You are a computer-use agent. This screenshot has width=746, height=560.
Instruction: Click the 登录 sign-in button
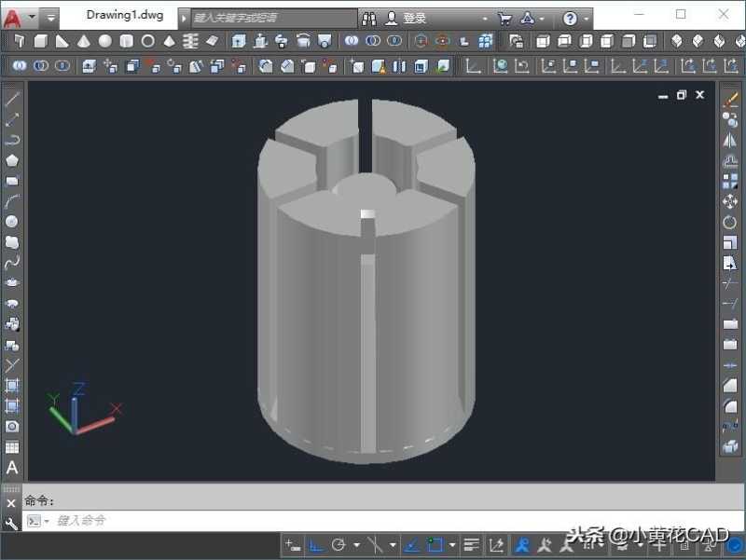[410, 16]
